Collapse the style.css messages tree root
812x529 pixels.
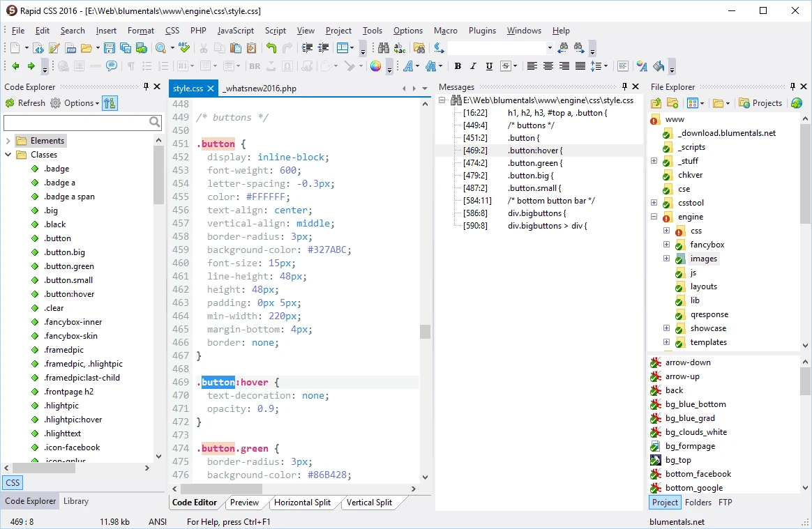(x=442, y=100)
